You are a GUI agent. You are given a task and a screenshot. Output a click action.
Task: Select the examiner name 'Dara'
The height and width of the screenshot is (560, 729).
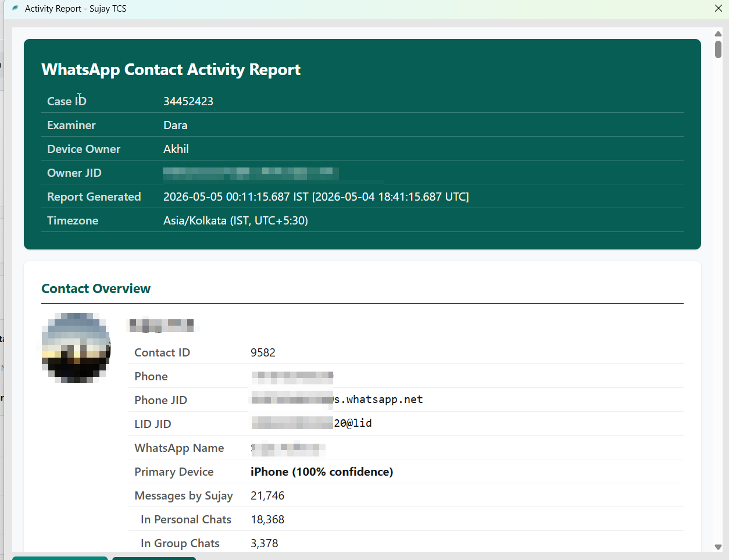(x=176, y=125)
